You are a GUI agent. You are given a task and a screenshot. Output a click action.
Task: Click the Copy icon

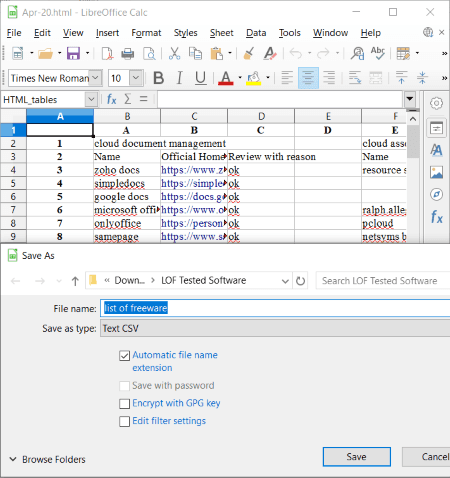click(195, 53)
